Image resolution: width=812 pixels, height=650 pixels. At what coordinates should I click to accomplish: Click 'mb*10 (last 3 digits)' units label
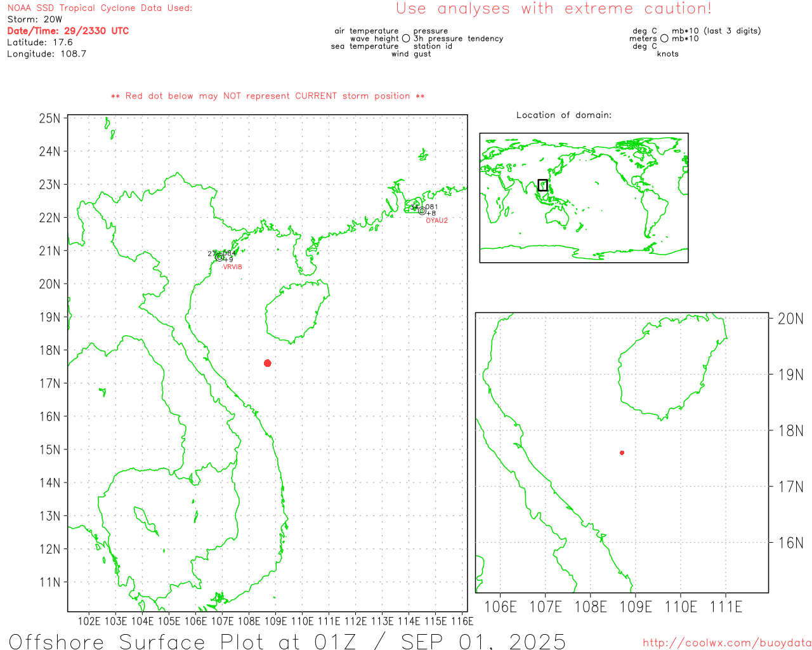click(x=716, y=31)
